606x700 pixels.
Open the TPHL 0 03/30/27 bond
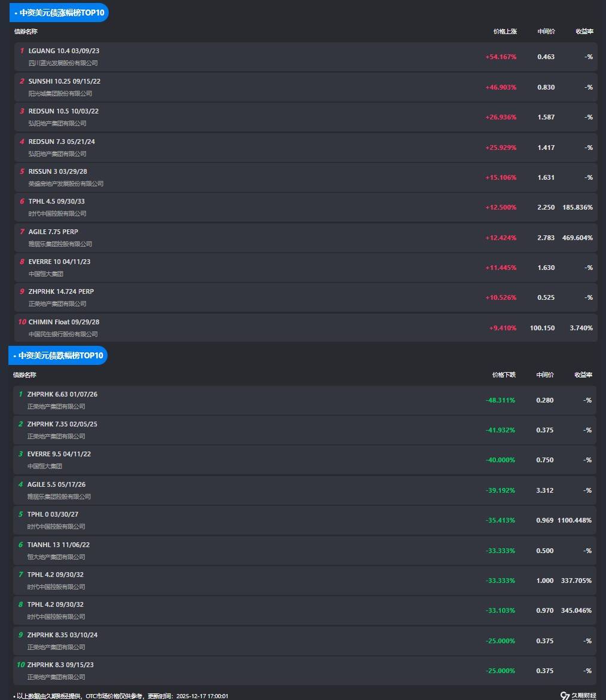tap(53, 514)
